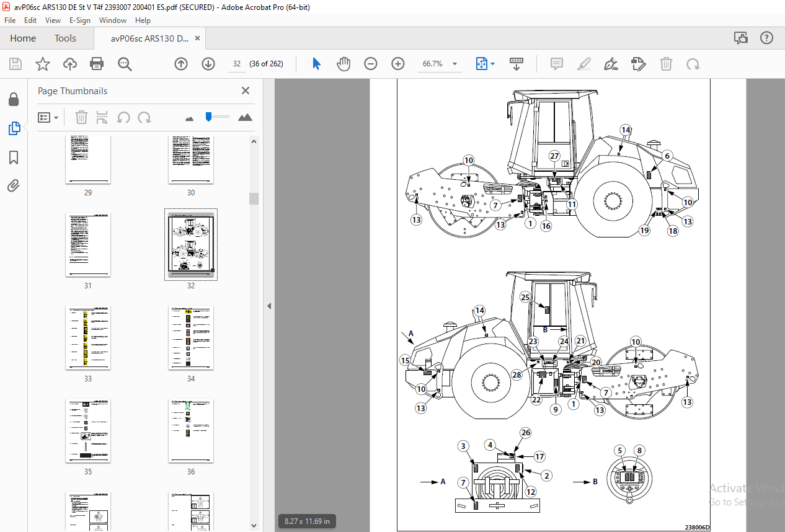Open the Attachments paperclip panel
Viewport: 785px width, 532px height.
pos(13,185)
